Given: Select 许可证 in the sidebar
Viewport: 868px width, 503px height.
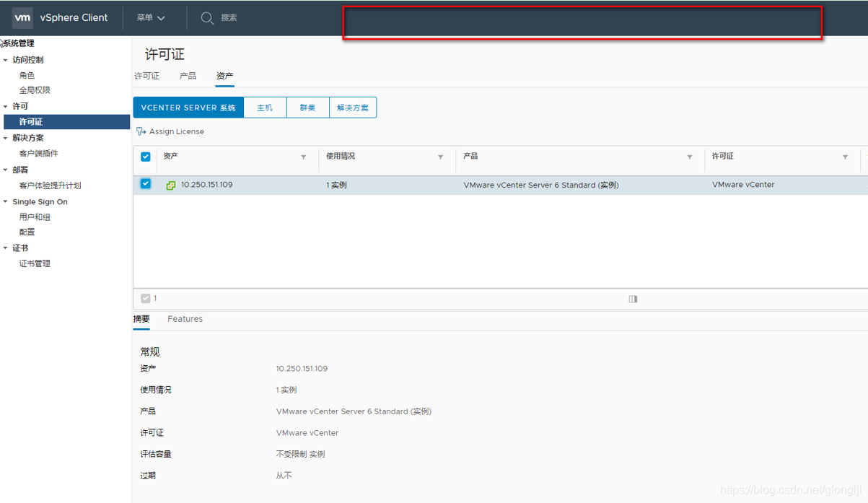Looking at the screenshot, I should click(65, 122).
